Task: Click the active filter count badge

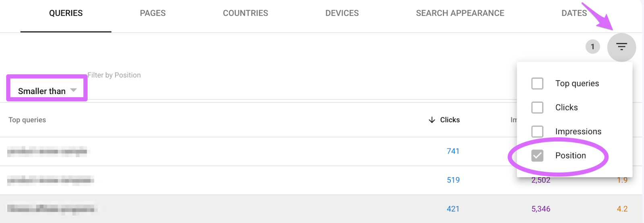Action: click(592, 47)
